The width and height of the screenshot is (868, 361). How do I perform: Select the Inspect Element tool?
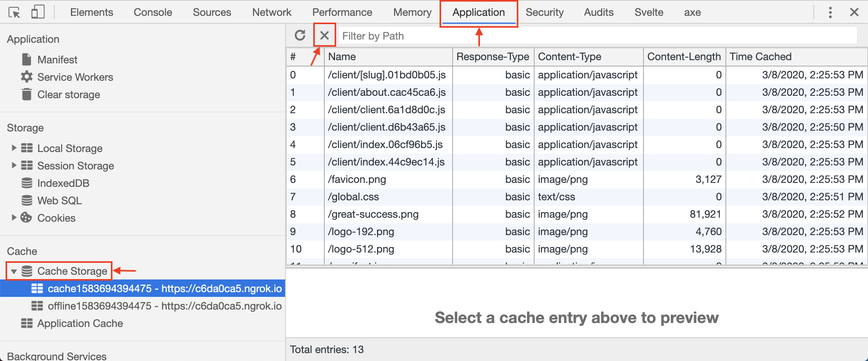tap(15, 12)
